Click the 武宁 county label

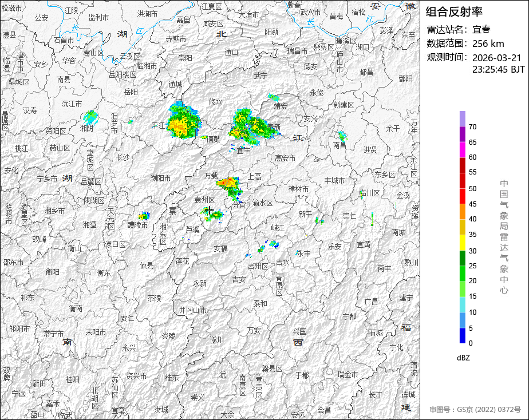coord(261,76)
